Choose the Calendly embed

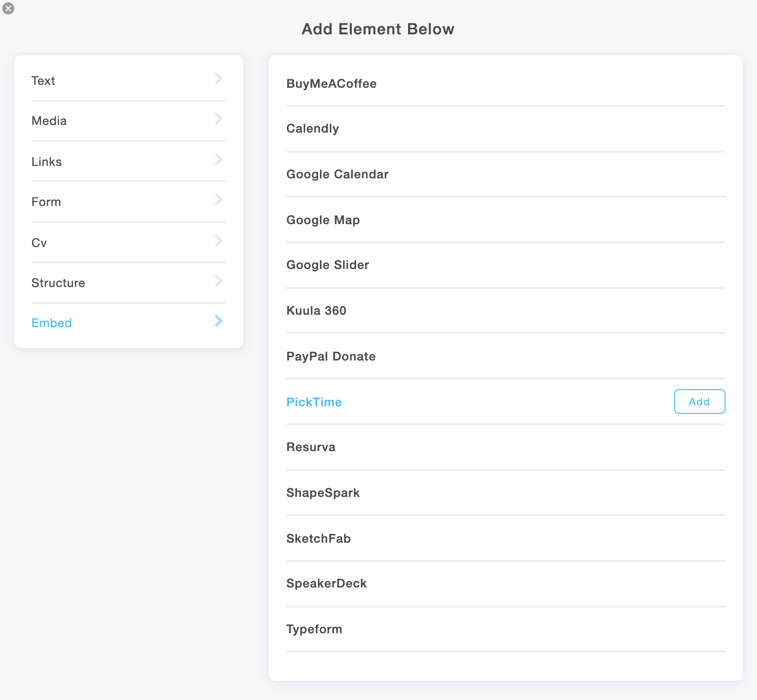point(505,129)
